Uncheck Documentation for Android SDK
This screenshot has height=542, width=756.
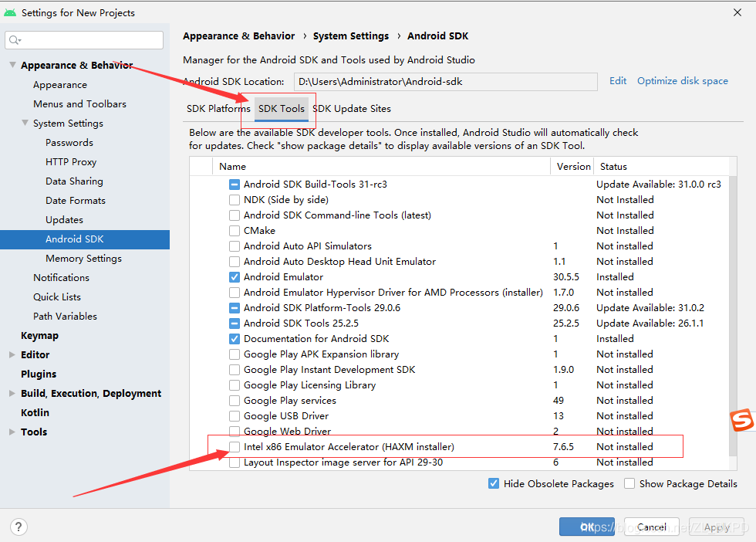235,339
